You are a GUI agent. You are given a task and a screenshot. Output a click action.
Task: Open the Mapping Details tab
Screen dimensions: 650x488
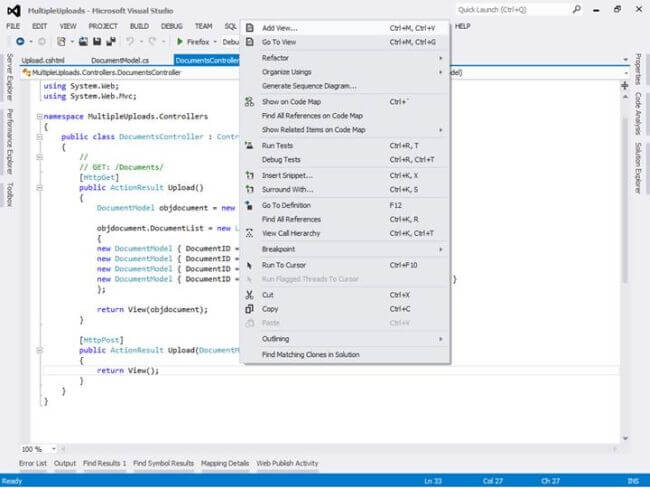point(225,463)
